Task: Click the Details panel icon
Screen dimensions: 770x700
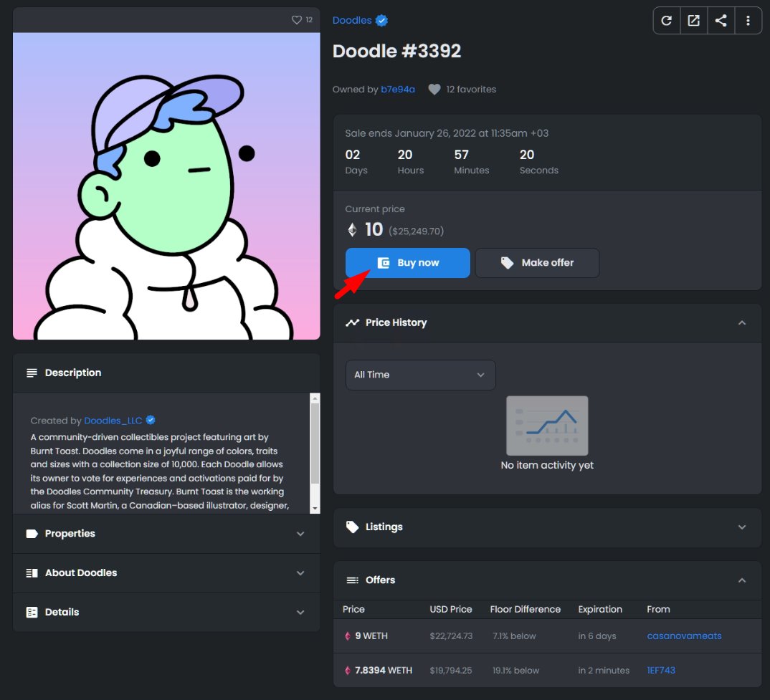Action: (x=32, y=612)
